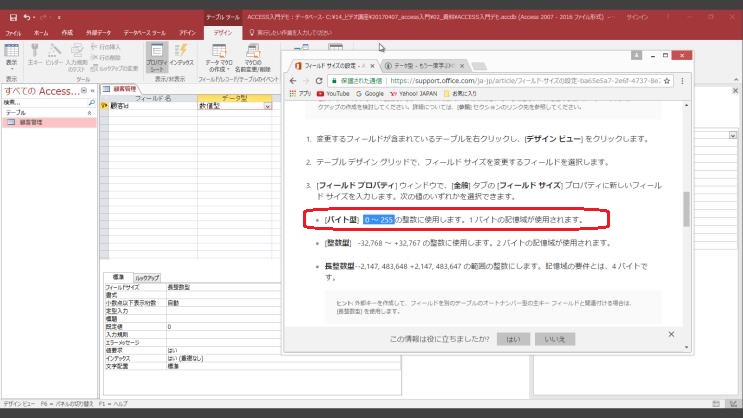Click ルックアップの変更 in ribbon
Screen dimensions: 743x418
[114, 68]
